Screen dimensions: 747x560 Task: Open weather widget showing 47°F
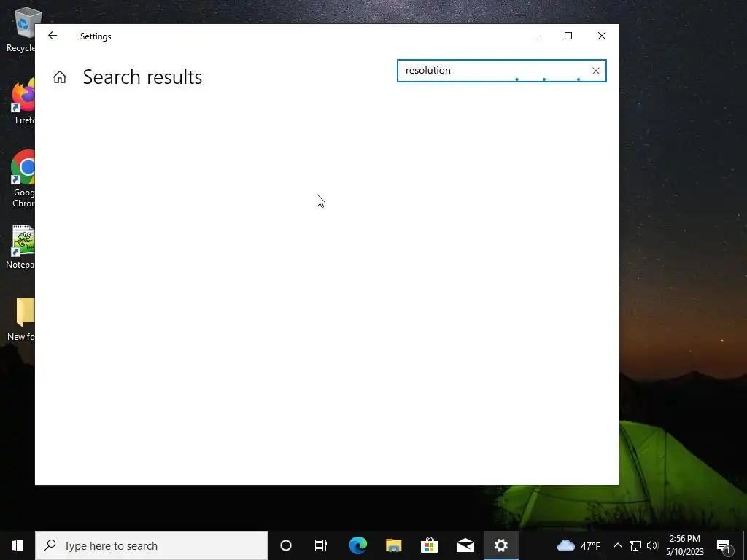click(x=578, y=545)
